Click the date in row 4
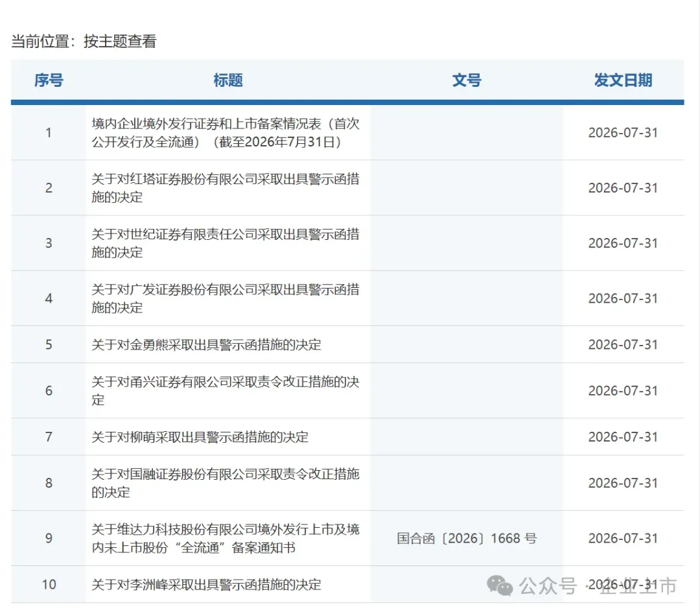The height and width of the screenshot is (614, 700). pyautogui.click(x=624, y=298)
